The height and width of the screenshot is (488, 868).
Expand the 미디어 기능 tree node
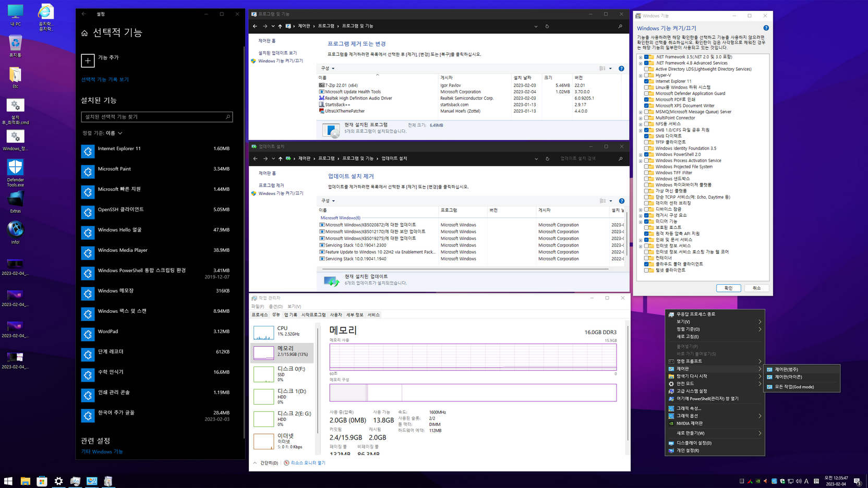(641, 222)
